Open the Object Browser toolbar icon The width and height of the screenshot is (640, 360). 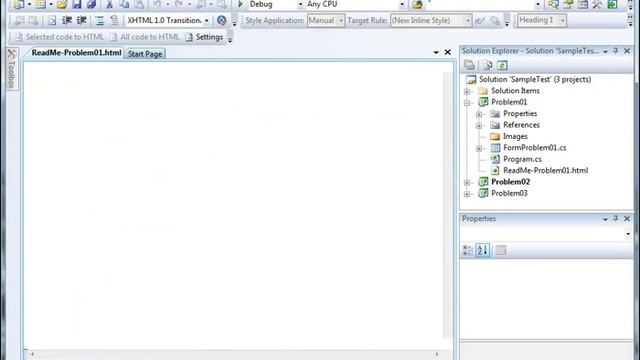coord(583,4)
